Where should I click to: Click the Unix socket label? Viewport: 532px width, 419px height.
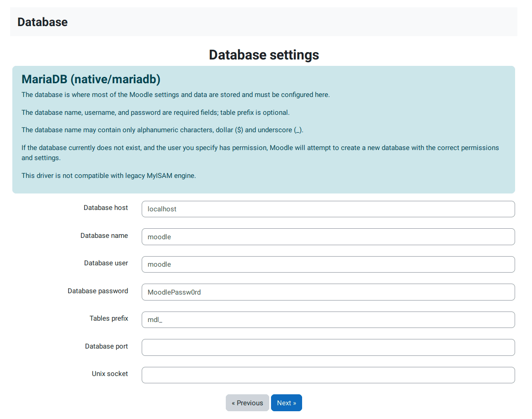click(110, 374)
